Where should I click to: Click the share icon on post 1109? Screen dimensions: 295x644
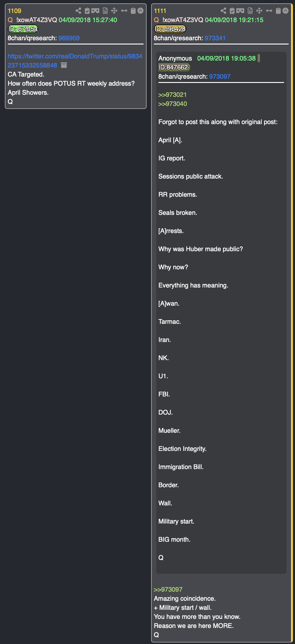pyautogui.click(x=78, y=11)
